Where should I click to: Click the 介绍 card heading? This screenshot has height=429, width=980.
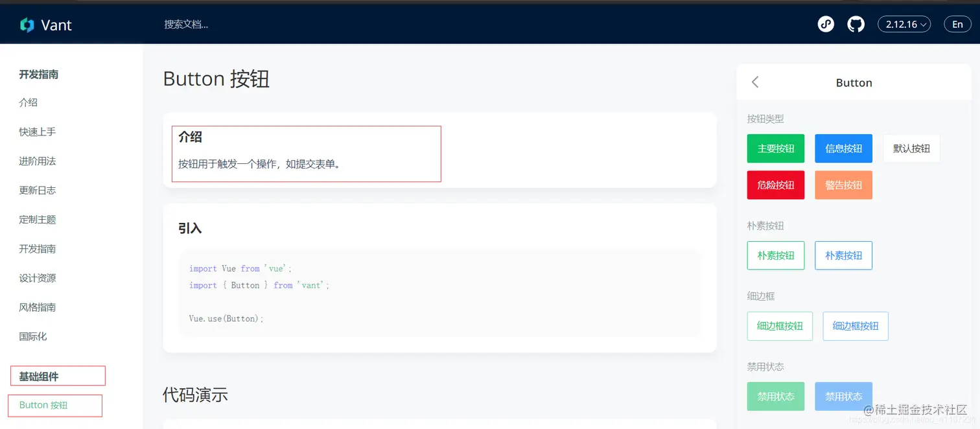point(191,137)
